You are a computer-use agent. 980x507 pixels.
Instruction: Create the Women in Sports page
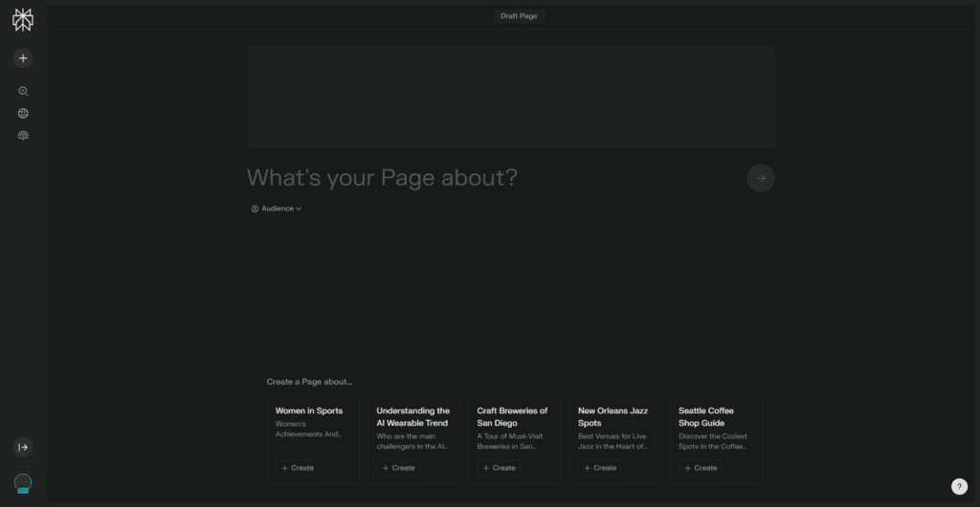pos(297,468)
